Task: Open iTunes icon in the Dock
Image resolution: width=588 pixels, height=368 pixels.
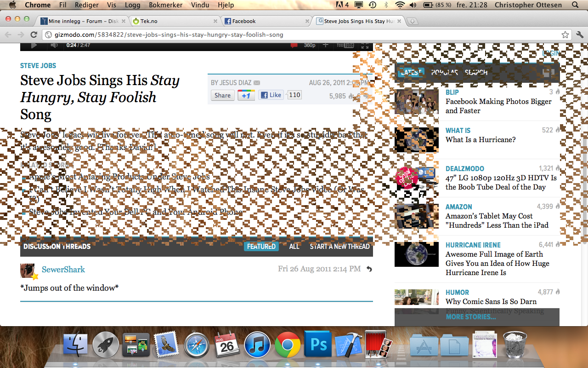Action: 258,345
